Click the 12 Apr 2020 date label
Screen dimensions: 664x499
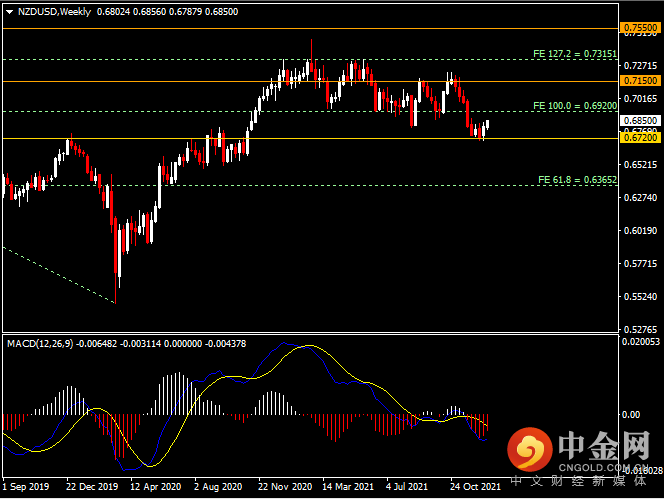coord(155,487)
